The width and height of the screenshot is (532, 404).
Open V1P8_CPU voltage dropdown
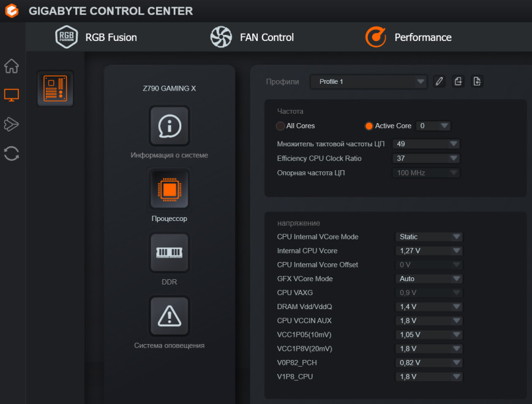coord(429,376)
